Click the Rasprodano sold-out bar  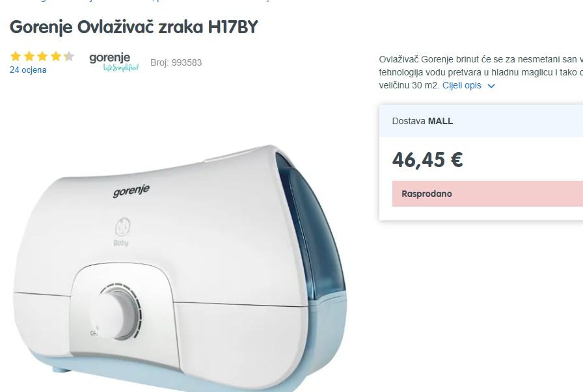pos(487,194)
